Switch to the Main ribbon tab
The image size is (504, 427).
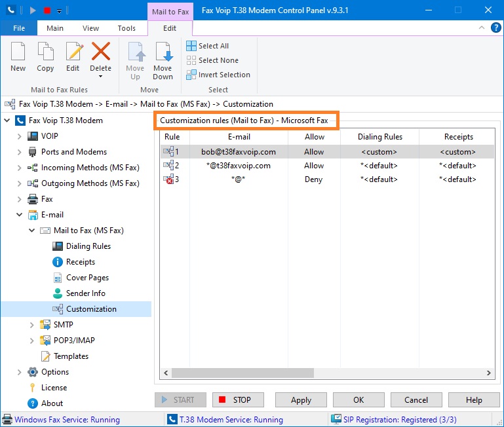55,28
